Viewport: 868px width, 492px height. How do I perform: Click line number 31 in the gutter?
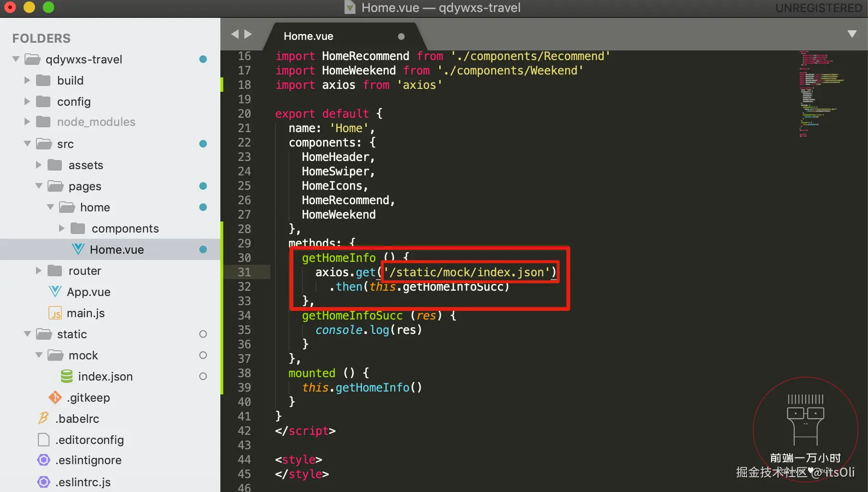(x=244, y=272)
